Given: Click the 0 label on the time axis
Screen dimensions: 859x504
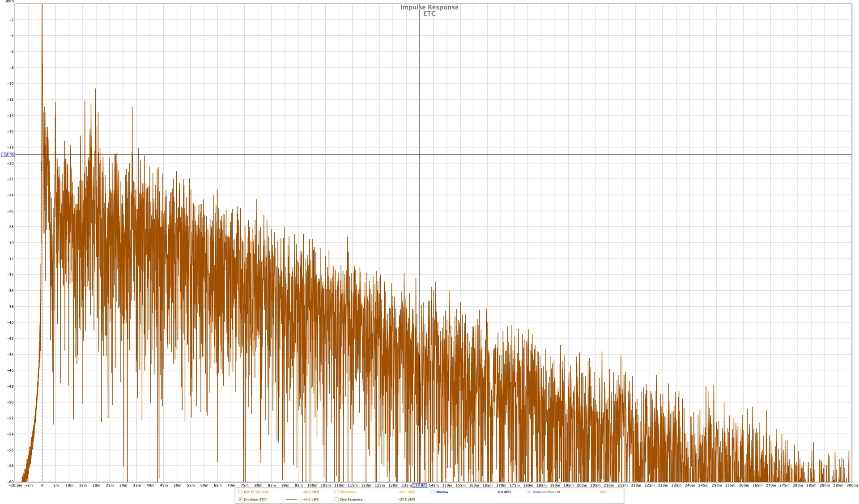Looking at the screenshot, I should pos(42,485).
